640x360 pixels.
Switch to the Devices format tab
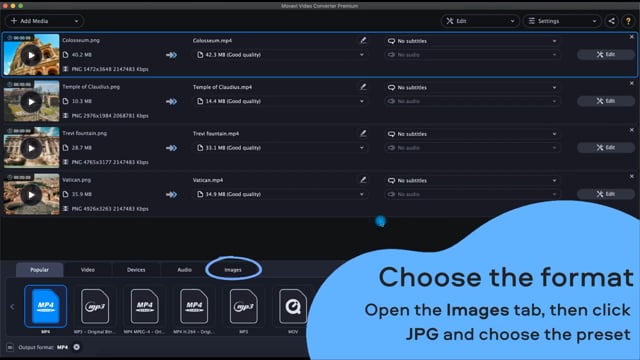tap(136, 270)
